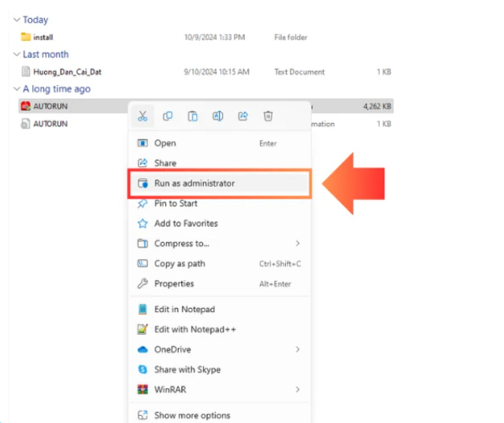Screen dimensions: 504x423
Task: Select the Huong_Dan_Cai_Dat text document
Action: coord(67,72)
